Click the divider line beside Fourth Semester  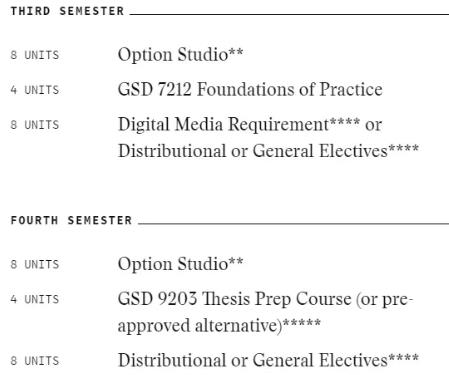(293, 224)
